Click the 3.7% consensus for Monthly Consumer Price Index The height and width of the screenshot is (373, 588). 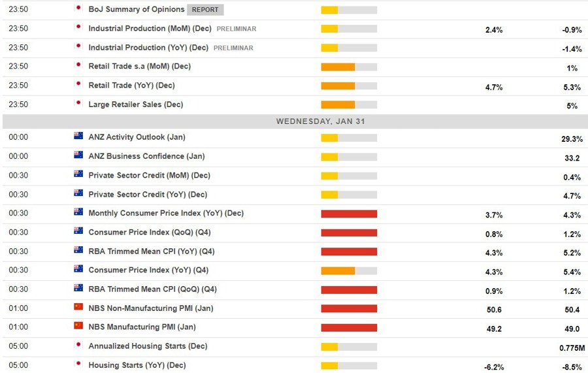(494, 215)
